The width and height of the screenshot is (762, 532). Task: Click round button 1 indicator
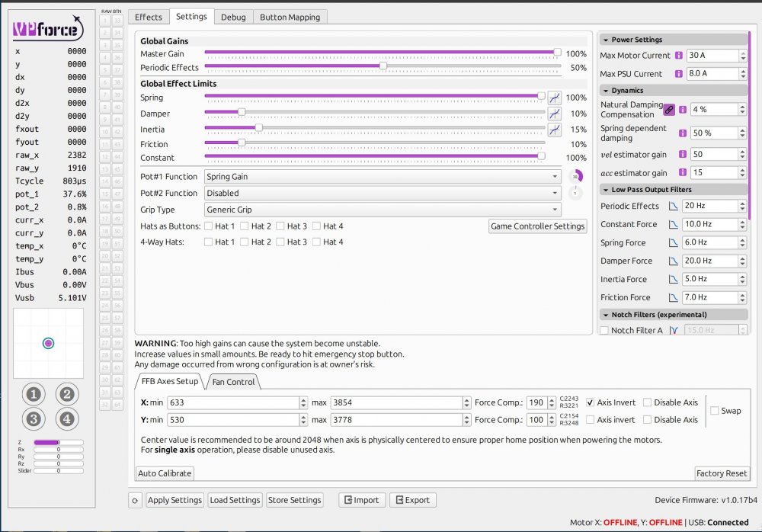point(34,394)
